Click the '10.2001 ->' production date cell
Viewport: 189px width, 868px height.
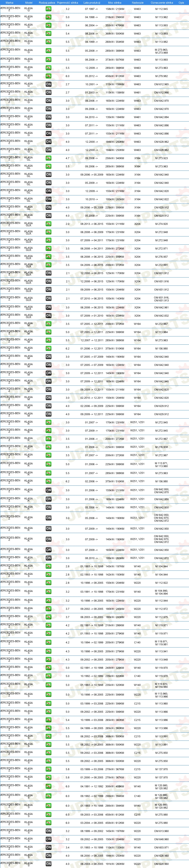[x=91, y=84]
